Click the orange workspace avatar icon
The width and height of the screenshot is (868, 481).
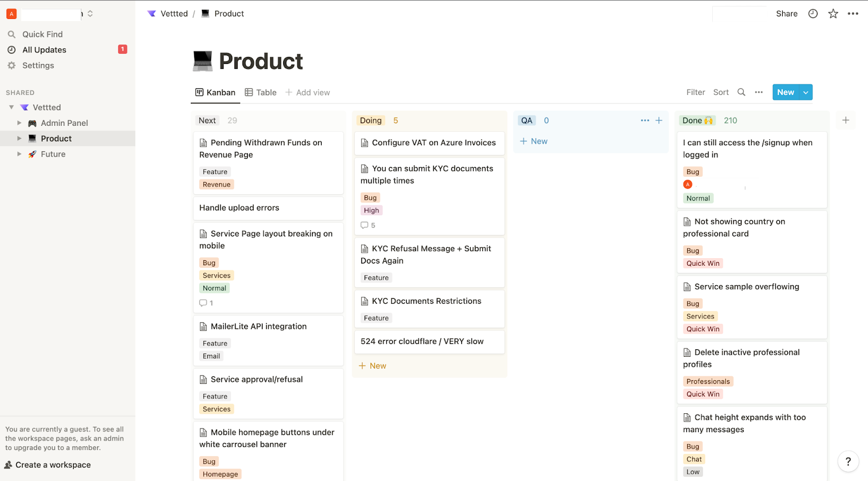coord(11,14)
